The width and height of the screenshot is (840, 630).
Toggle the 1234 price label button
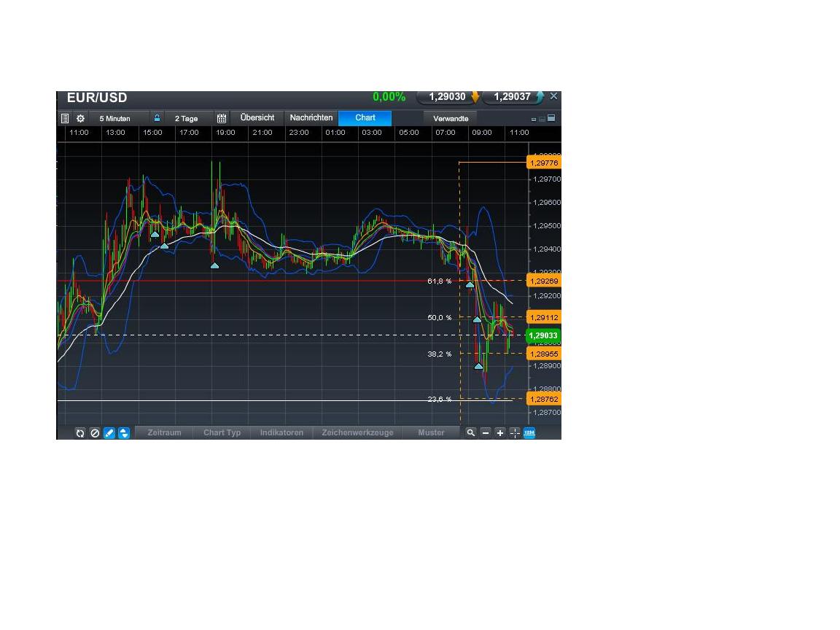[529, 433]
